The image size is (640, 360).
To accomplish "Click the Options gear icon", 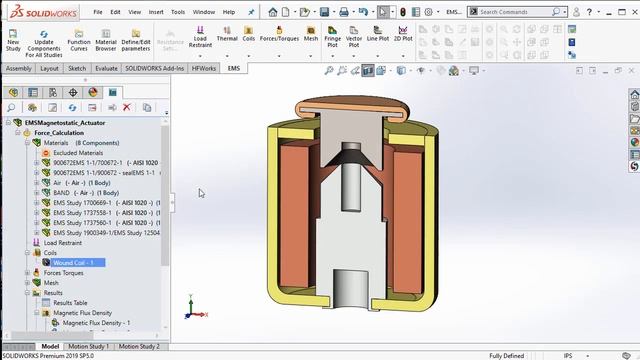I will point(428,12).
